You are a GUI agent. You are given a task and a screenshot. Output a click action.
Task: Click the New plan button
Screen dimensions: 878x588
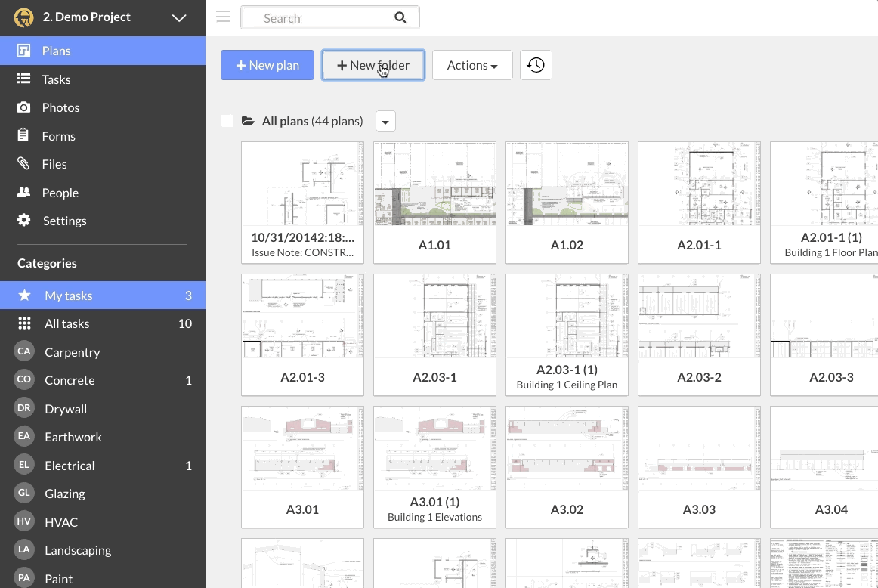point(267,65)
